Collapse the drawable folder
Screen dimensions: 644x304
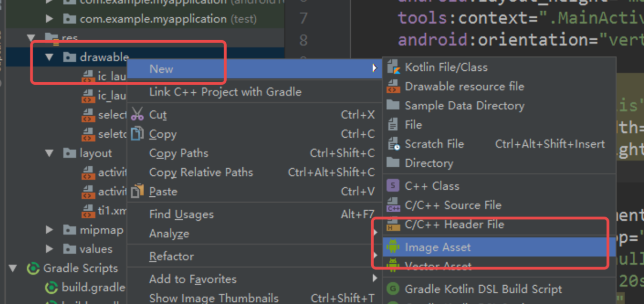coord(50,57)
